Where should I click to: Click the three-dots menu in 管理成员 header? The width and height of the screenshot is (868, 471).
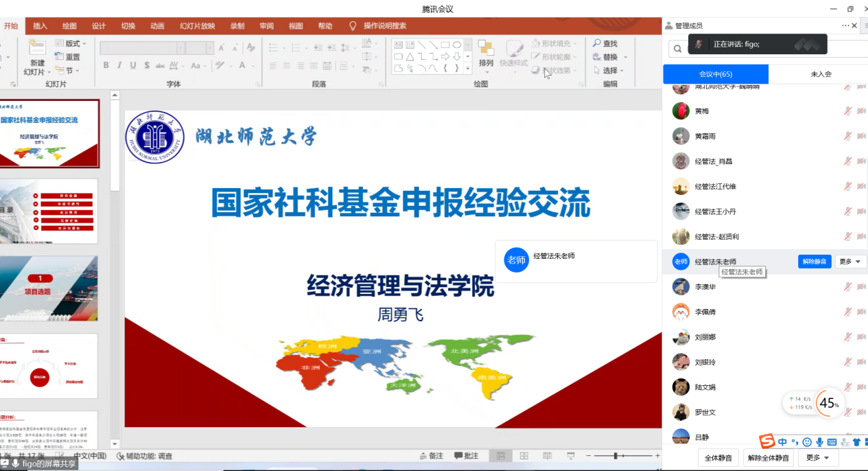(x=845, y=25)
